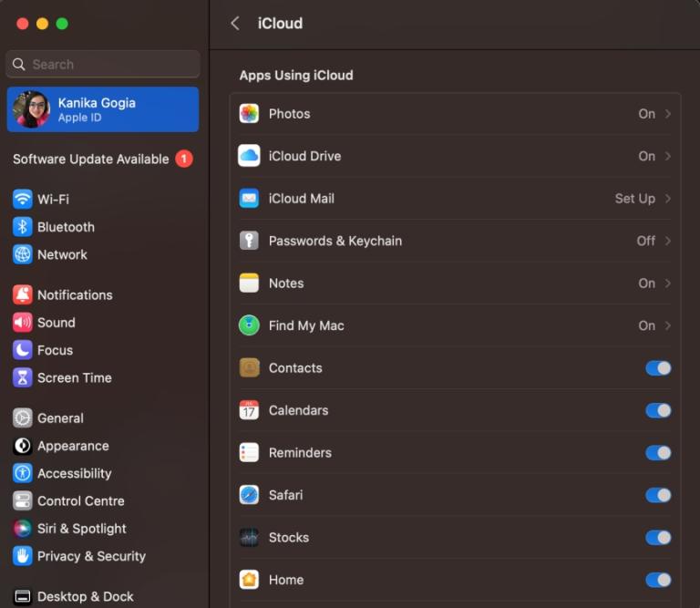Toggle the Calendars iCloud switch
Viewport: 700px width, 608px height.
pyautogui.click(x=658, y=410)
